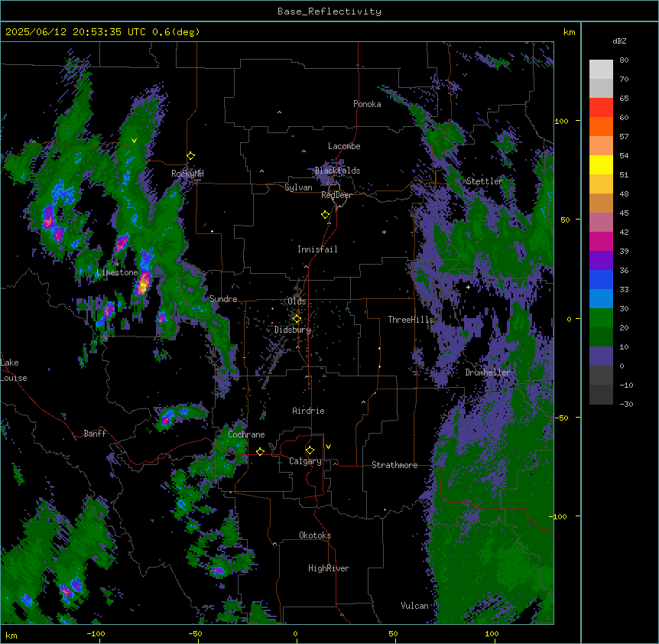Click the ThreeHills label
Screen dimensions: 659x644
pos(411,320)
